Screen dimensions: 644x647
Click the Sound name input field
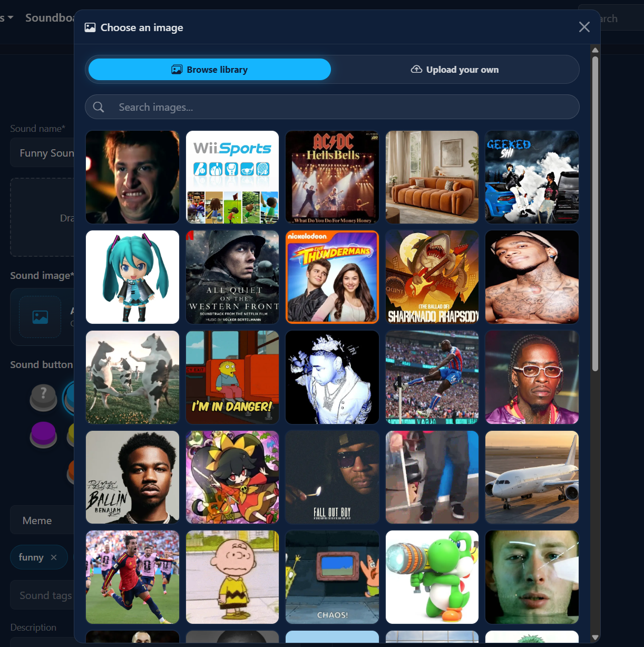tap(42, 153)
